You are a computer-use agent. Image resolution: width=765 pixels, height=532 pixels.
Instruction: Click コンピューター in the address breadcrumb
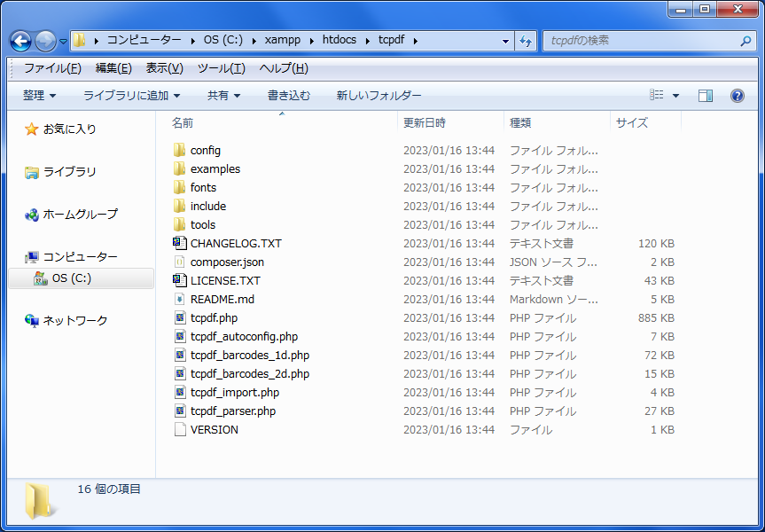144,41
